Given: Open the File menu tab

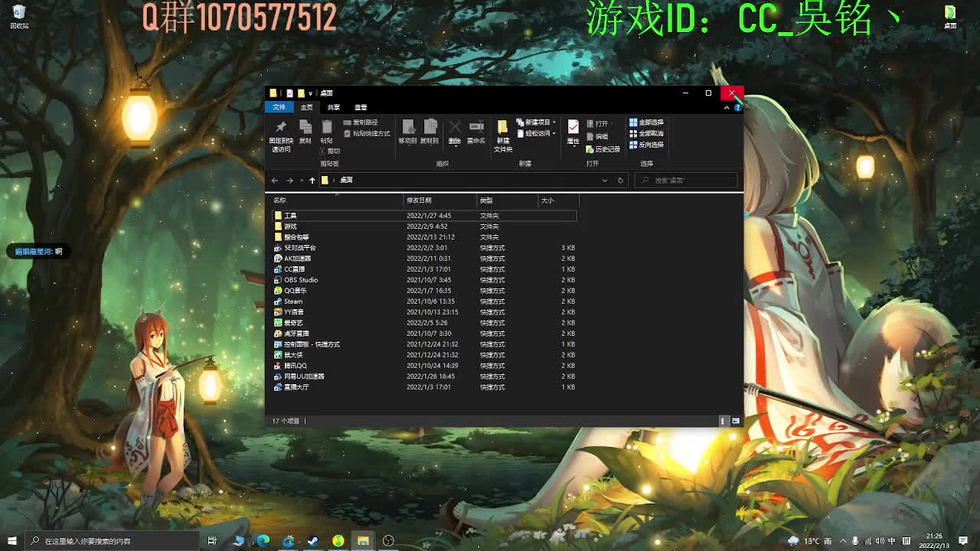Looking at the screenshot, I should [x=279, y=107].
